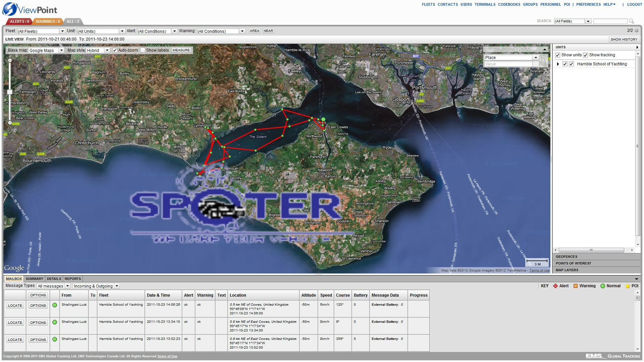Click the map zoom-in arrow button

tap(10, 61)
